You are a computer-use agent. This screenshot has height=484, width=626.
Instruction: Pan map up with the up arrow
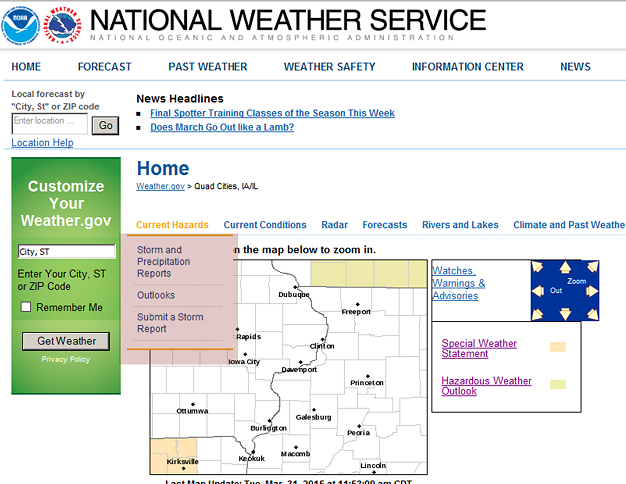pyautogui.click(x=565, y=267)
